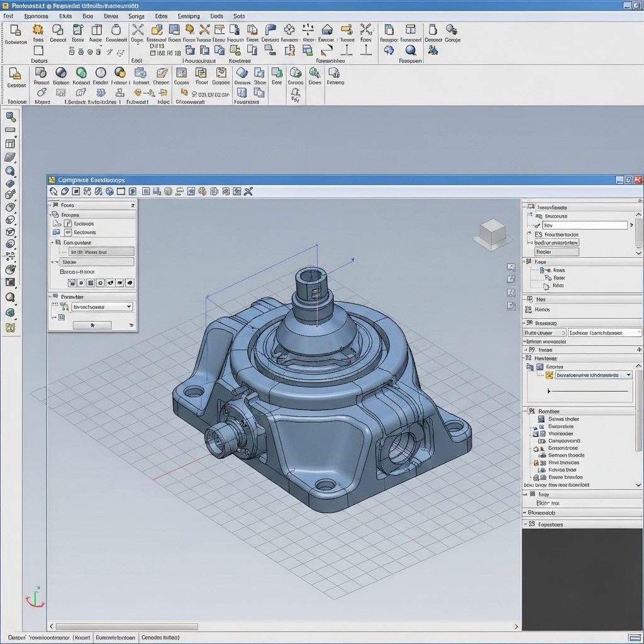Click the star button in left panel
Image resolution: width=644 pixels, height=644 pixels.
[92, 325]
